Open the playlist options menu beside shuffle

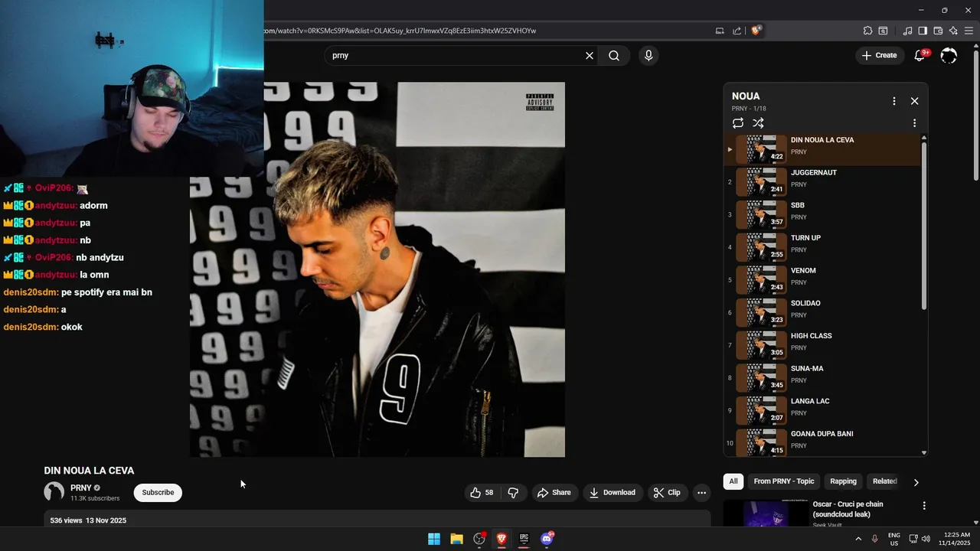pyautogui.click(x=914, y=123)
